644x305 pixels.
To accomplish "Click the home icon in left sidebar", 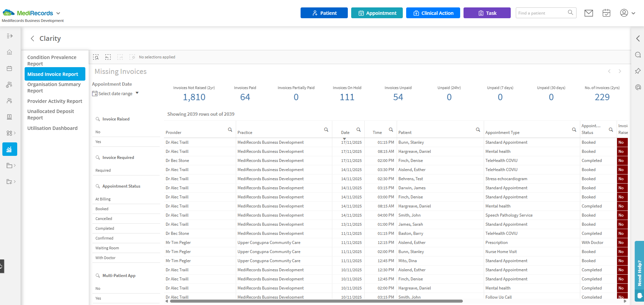I will click(x=9, y=52).
